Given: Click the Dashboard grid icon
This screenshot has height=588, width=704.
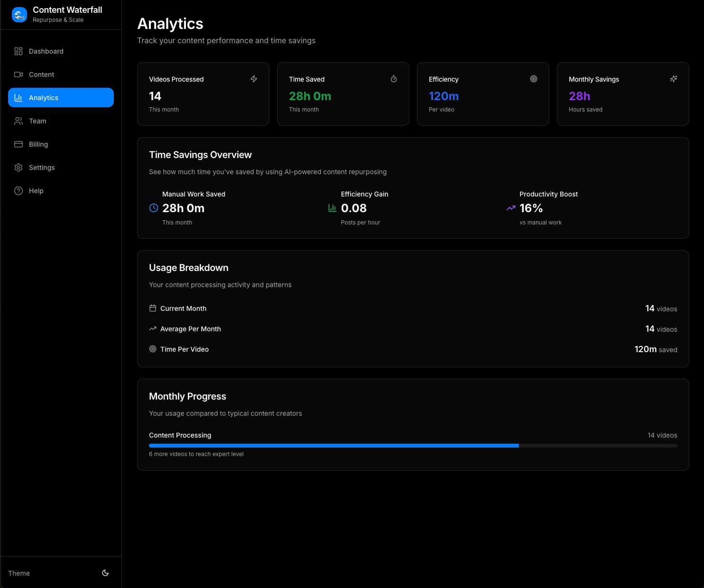Looking at the screenshot, I should tap(19, 51).
